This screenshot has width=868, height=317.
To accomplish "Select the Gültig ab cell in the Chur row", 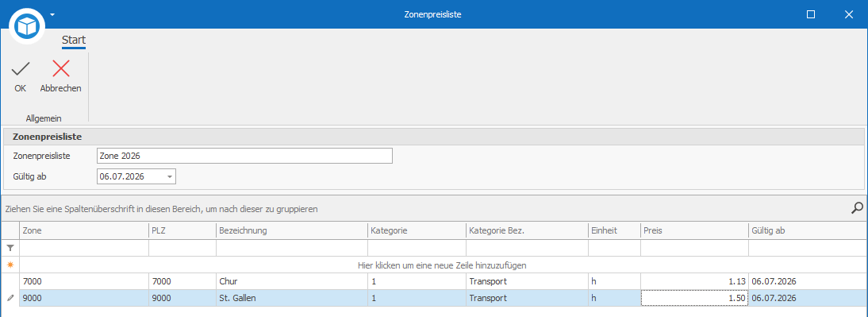I will click(808, 281).
